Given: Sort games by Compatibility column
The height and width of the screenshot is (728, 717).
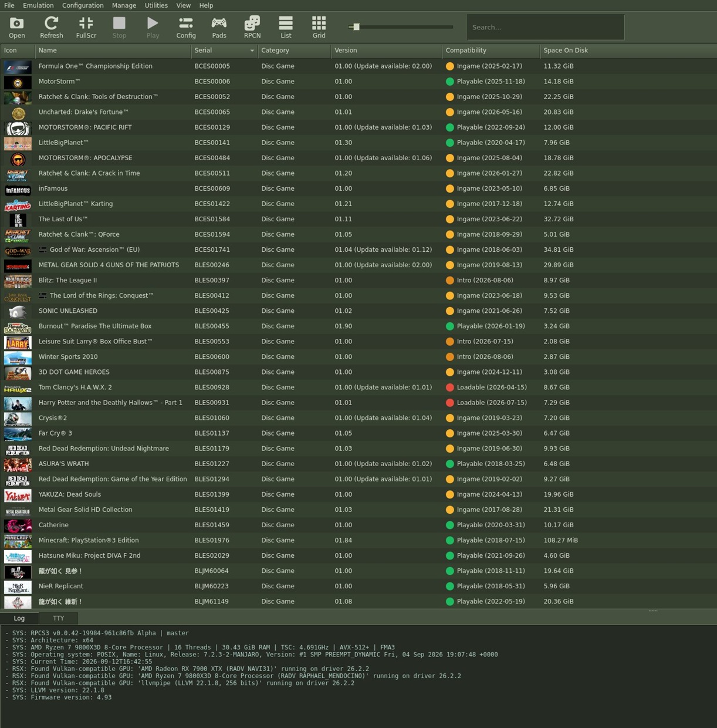Looking at the screenshot, I should [x=491, y=50].
